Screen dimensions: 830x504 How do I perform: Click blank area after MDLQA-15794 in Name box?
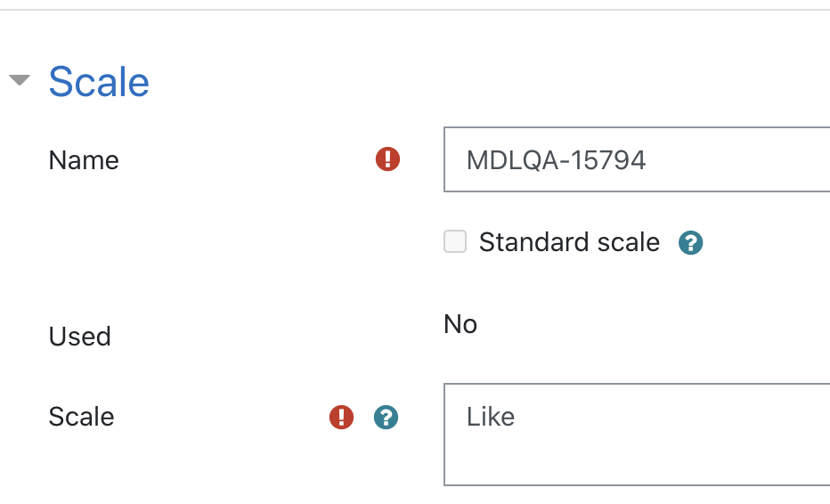pyautogui.click(x=741, y=160)
